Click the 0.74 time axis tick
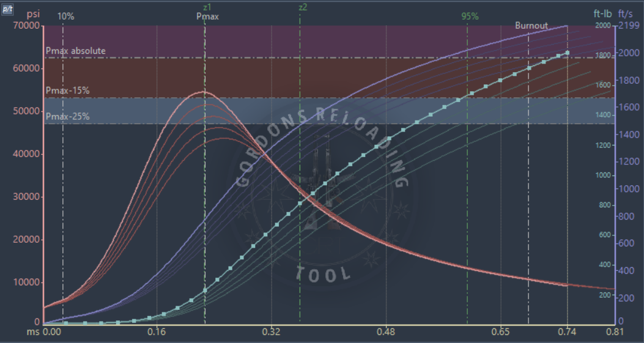644x343 pixels. tap(568, 332)
